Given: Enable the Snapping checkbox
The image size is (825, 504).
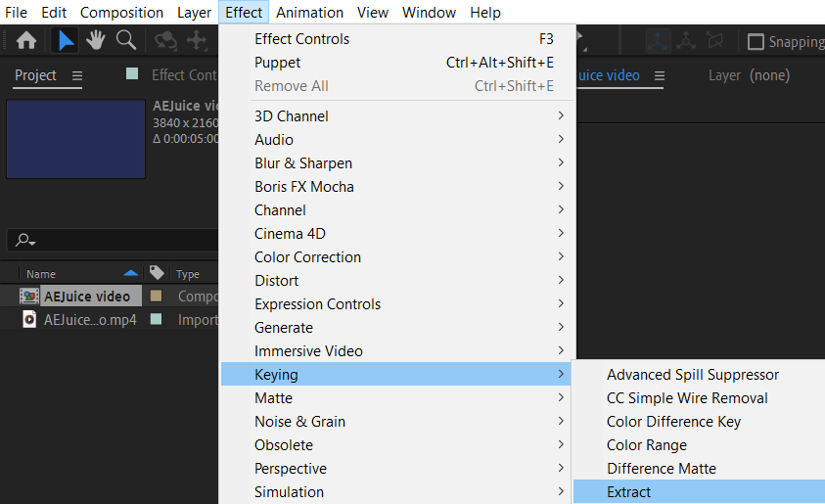Looking at the screenshot, I should coord(756,42).
